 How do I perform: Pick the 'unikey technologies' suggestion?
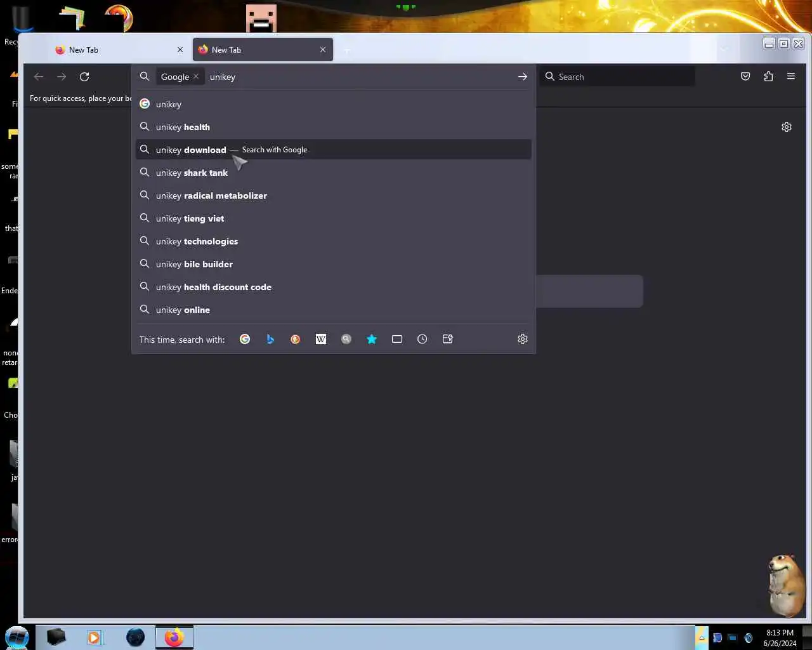[x=334, y=241]
